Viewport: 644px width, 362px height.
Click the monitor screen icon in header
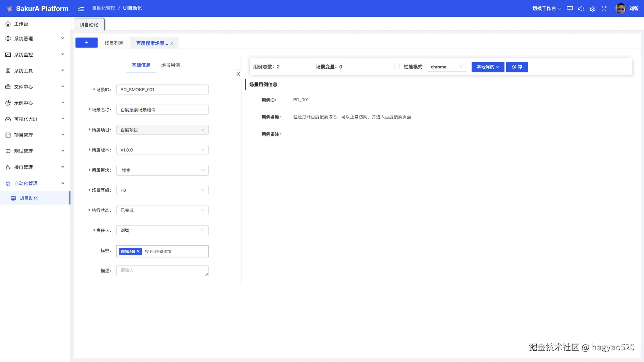570,9
